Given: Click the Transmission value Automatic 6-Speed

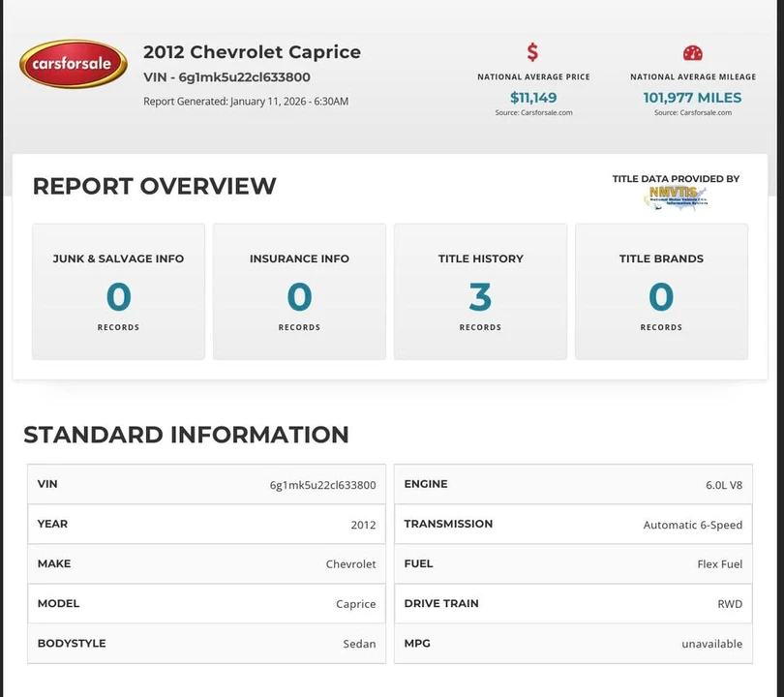Looking at the screenshot, I should (x=692, y=525).
